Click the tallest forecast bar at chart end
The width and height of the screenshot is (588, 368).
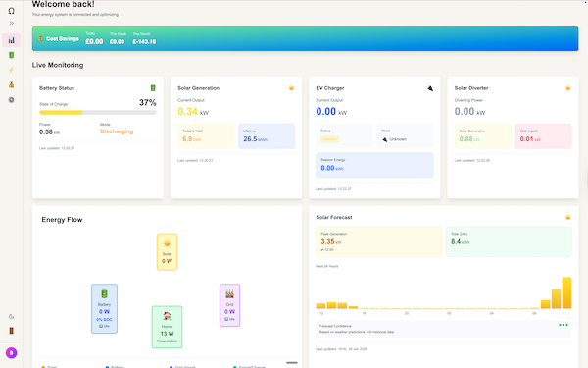click(x=566, y=292)
